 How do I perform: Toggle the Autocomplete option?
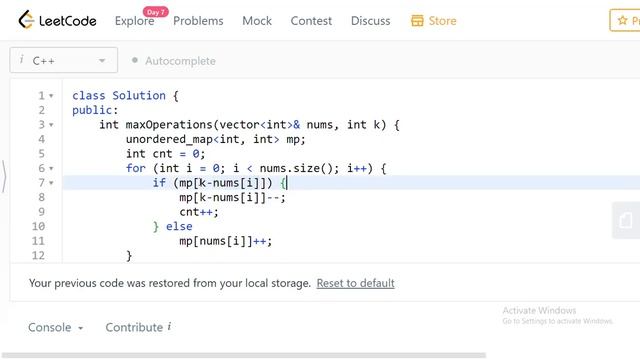click(173, 61)
